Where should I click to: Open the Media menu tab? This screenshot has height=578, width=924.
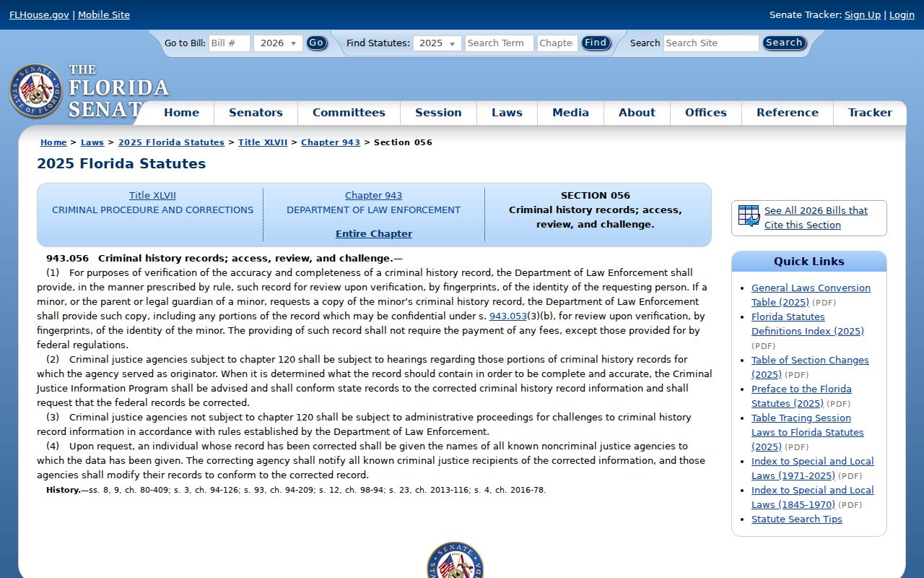coord(570,113)
